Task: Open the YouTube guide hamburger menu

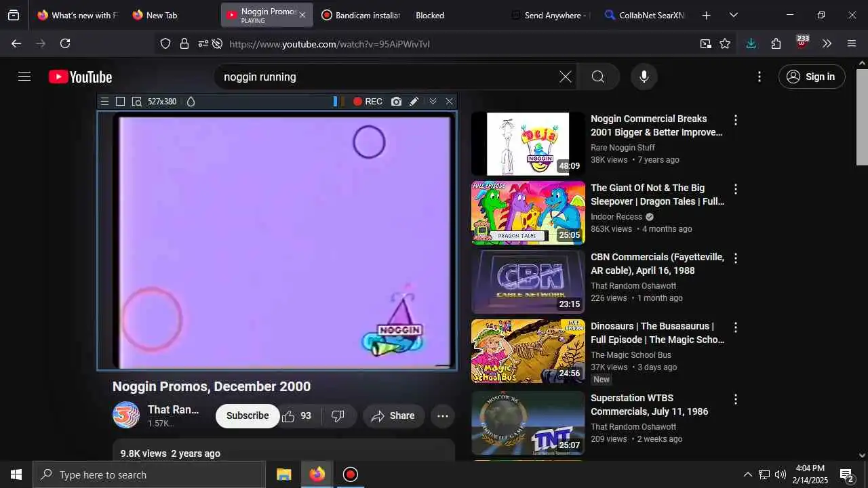Action: pos(24,77)
